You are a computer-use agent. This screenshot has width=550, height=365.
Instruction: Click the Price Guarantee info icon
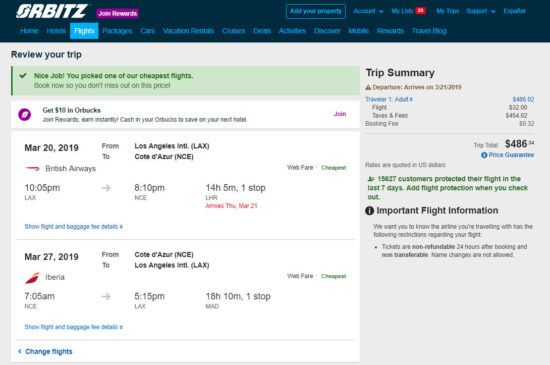(484, 155)
